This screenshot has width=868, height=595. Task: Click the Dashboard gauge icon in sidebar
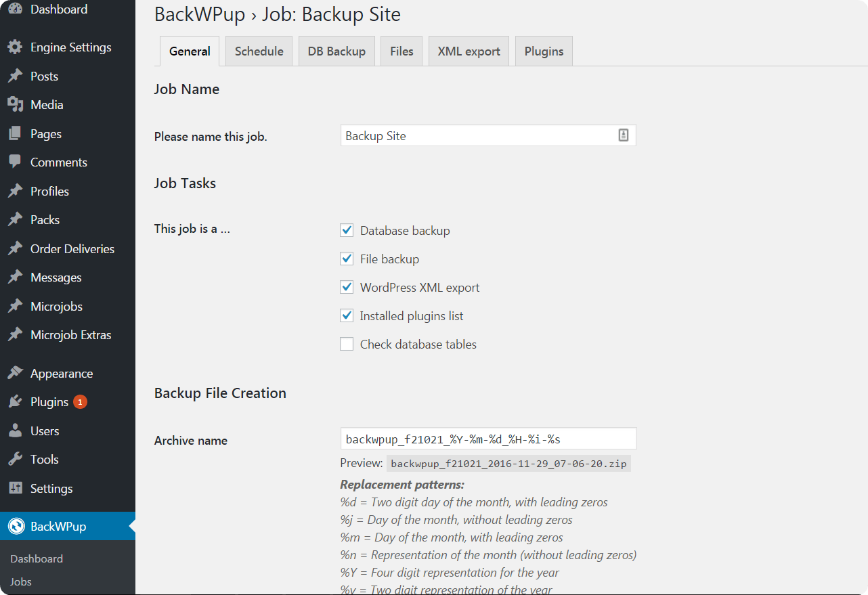pos(15,9)
